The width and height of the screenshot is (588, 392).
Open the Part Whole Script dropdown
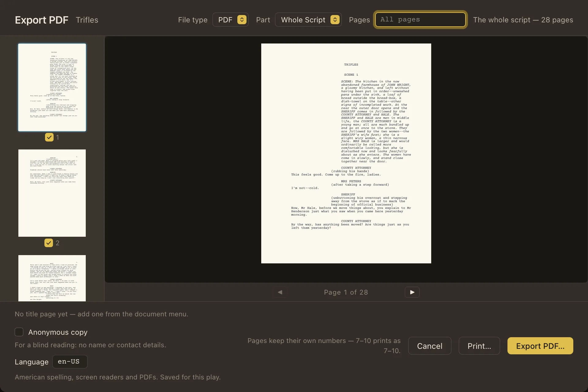[308, 20]
